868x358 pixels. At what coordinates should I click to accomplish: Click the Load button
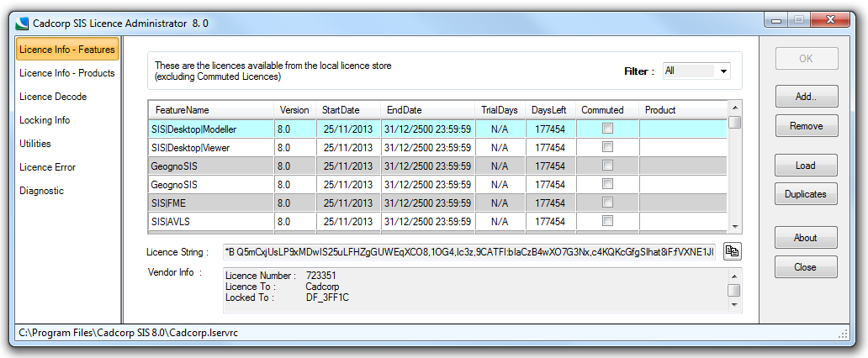pyautogui.click(x=806, y=165)
